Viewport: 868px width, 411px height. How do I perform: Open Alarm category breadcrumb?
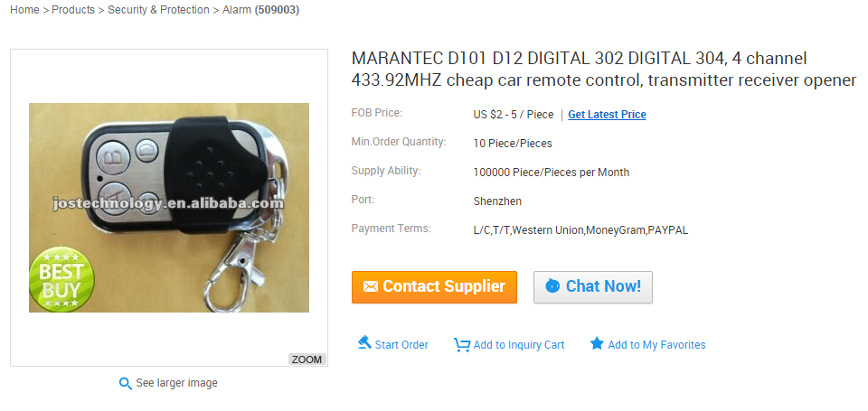(x=236, y=10)
